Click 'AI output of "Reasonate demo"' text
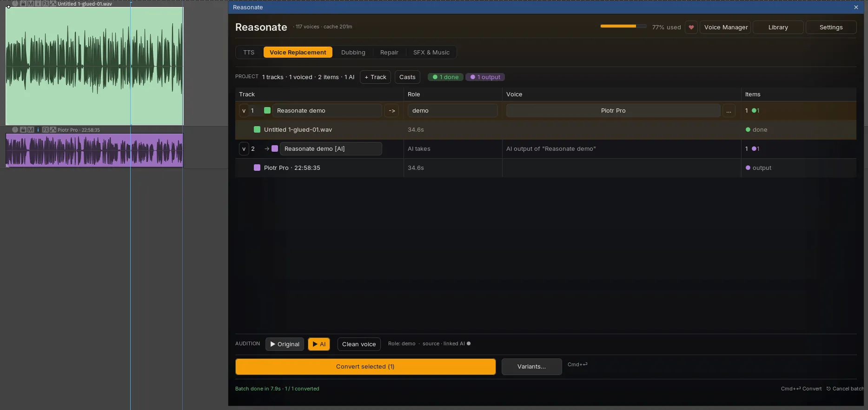The height and width of the screenshot is (410, 868). tap(551, 148)
